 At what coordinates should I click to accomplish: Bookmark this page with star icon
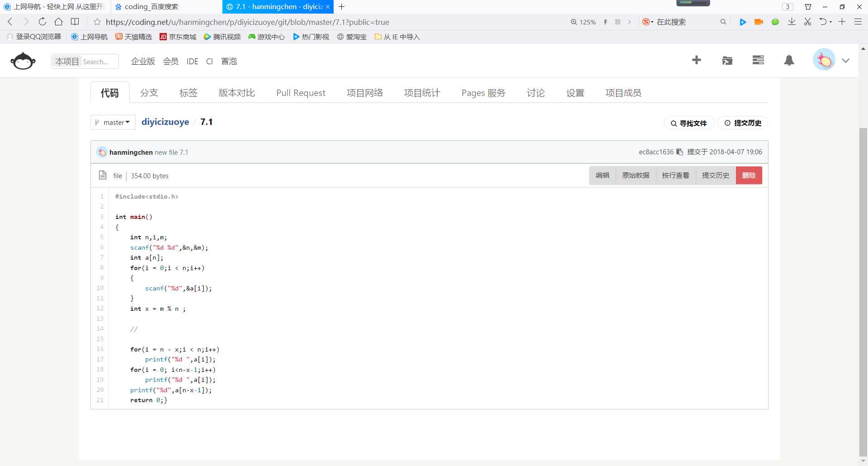click(x=97, y=22)
